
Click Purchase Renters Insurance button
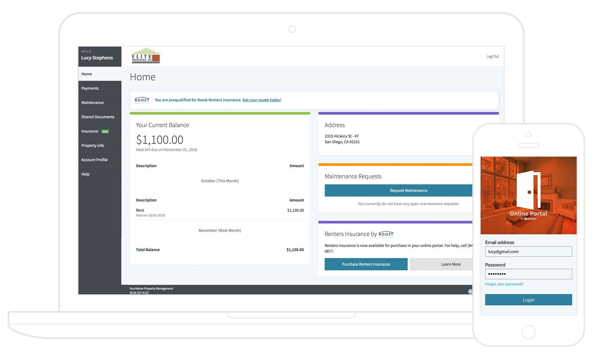click(x=366, y=264)
